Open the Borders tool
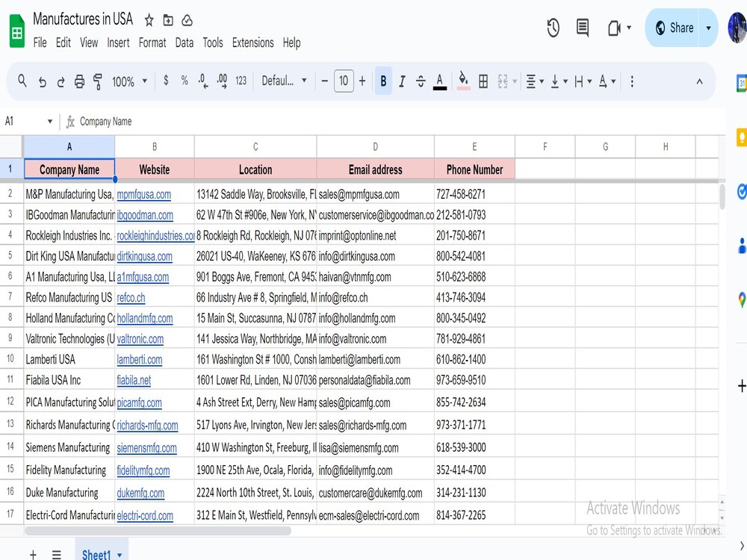The width and height of the screenshot is (747, 560). (483, 81)
